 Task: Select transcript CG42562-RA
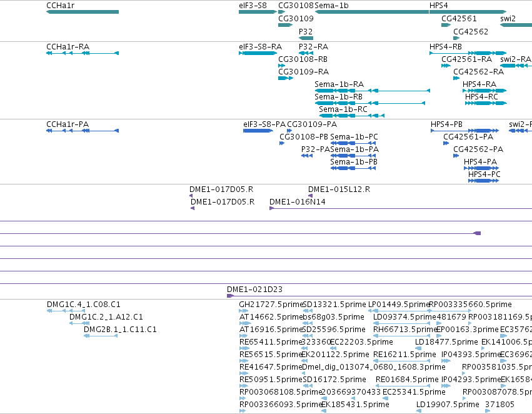click(479, 72)
